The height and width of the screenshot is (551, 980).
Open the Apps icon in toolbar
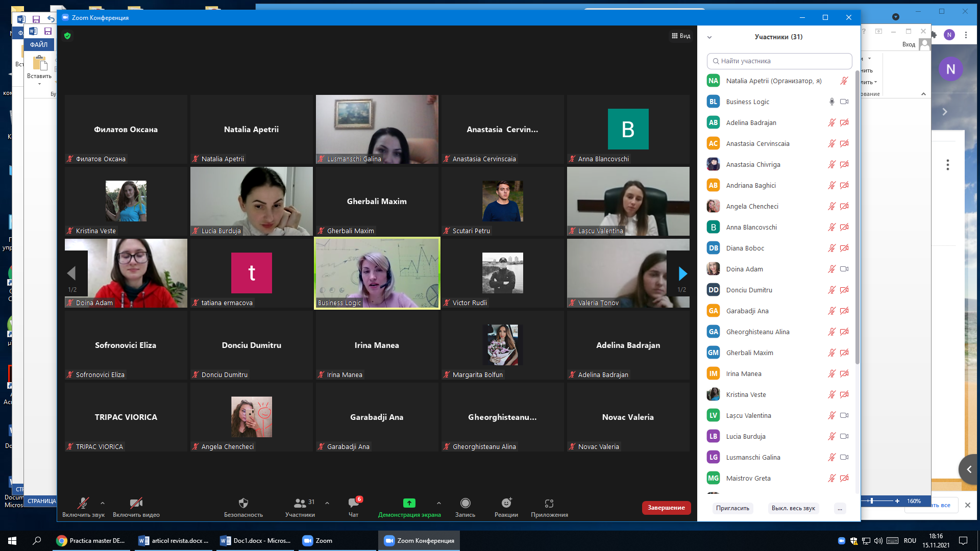click(x=549, y=504)
